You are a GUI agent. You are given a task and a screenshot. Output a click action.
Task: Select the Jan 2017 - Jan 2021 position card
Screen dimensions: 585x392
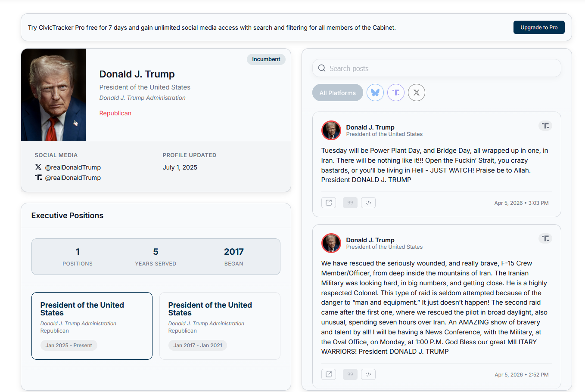(220, 326)
